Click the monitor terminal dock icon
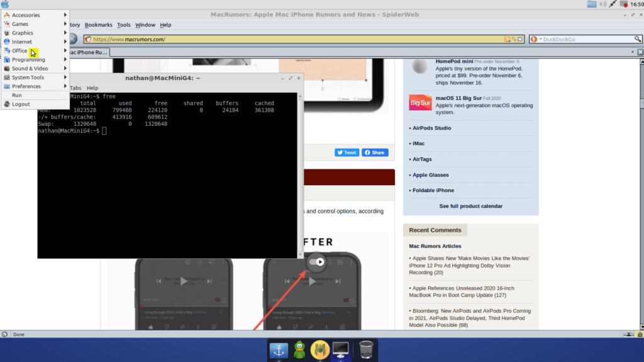This screenshot has width=644, height=362. [x=340, y=350]
